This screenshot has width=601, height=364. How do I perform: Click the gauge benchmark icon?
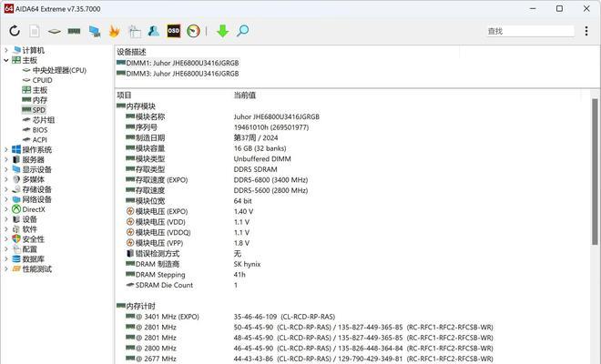point(194,31)
